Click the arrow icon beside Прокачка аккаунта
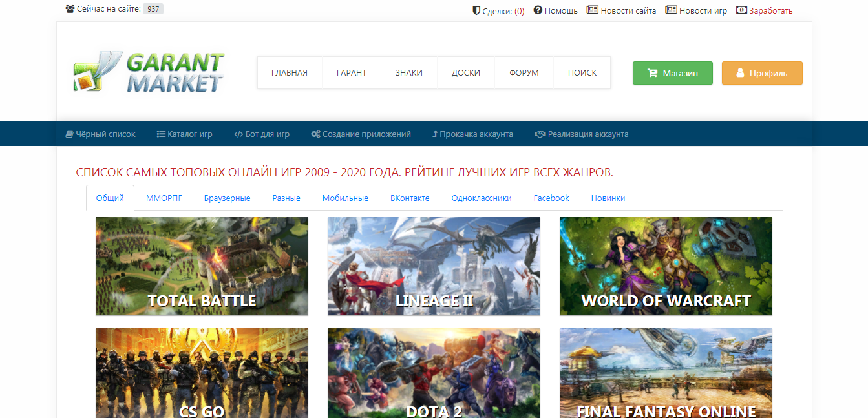868x418 pixels. tap(435, 134)
